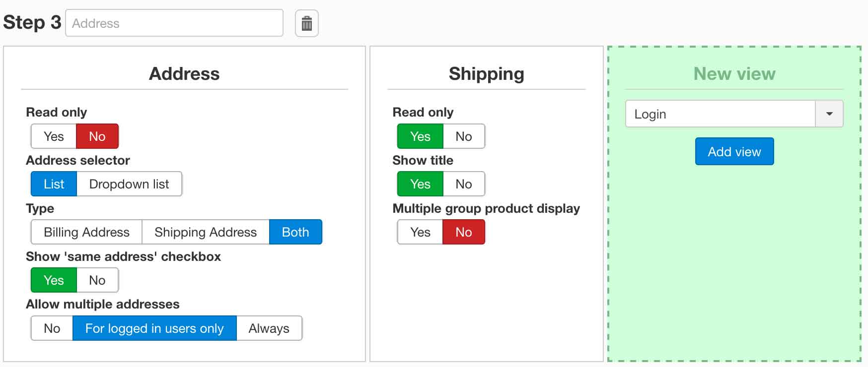868x367 pixels.
Task: Choose Dropdown list for Address selector
Action: pos(129,184)
